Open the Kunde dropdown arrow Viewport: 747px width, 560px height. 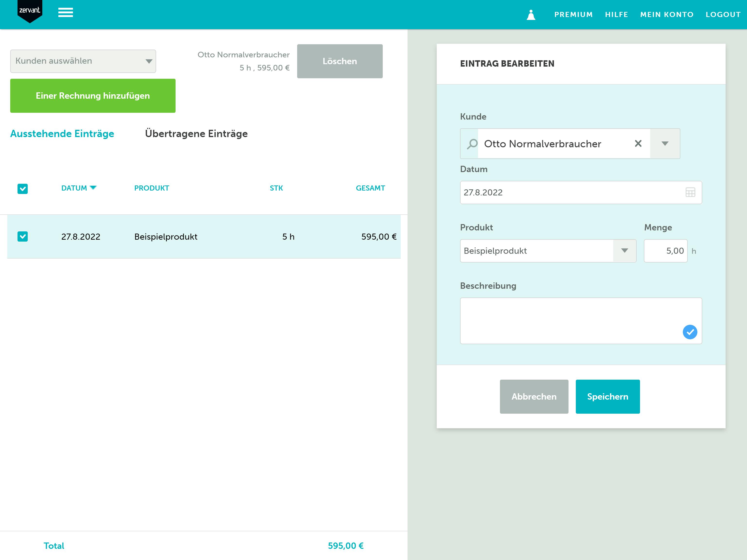pyautogui.click(x=665, y=143)
